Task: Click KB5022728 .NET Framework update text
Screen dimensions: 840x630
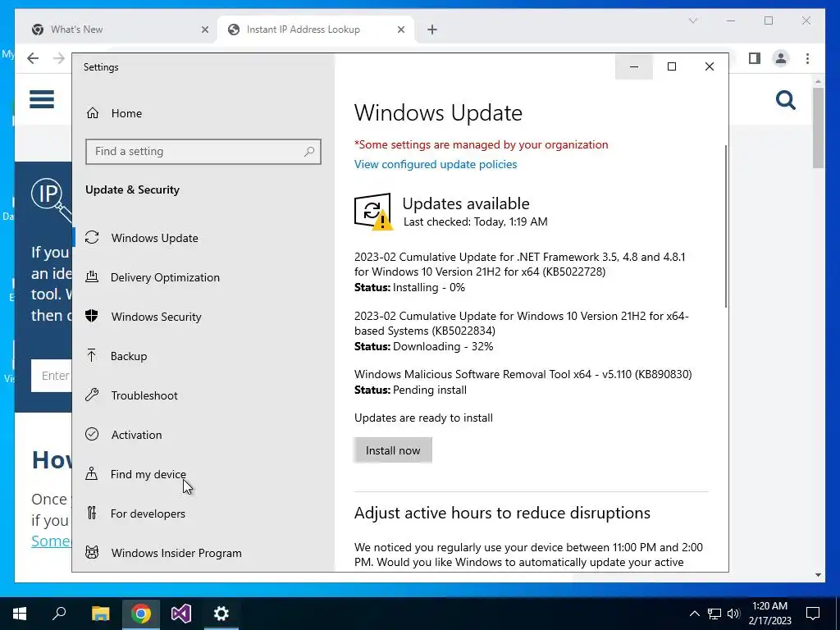Action: [519, 264]
